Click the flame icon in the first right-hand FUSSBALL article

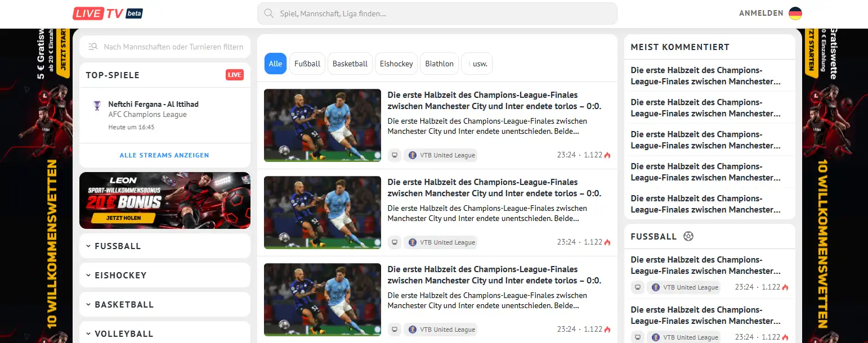(x=785, y=287)
